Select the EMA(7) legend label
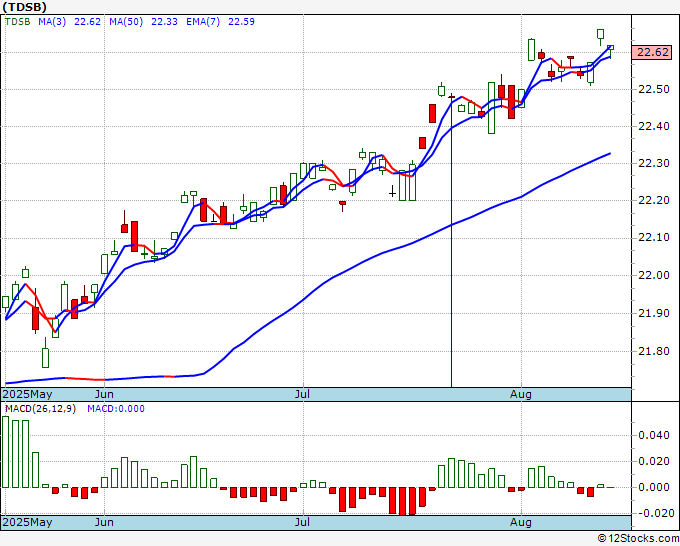Screen dimensions: 680x546 coord(203,22)
